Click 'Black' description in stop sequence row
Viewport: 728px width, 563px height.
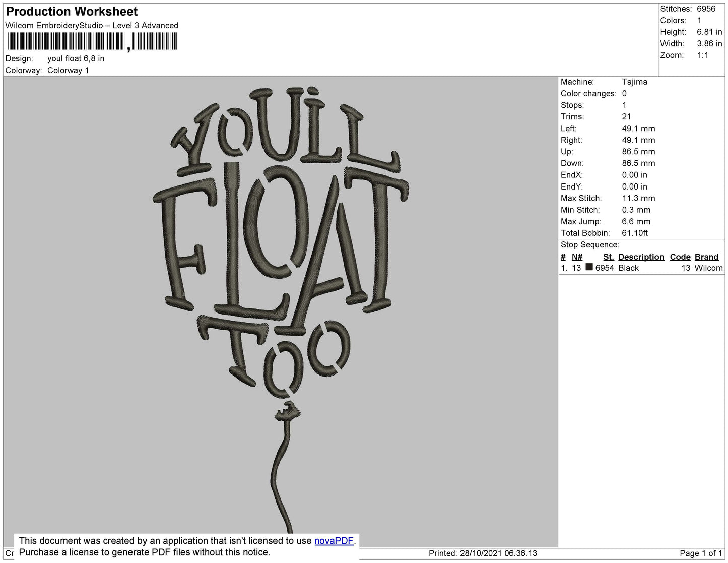click(x=629, y=268)
